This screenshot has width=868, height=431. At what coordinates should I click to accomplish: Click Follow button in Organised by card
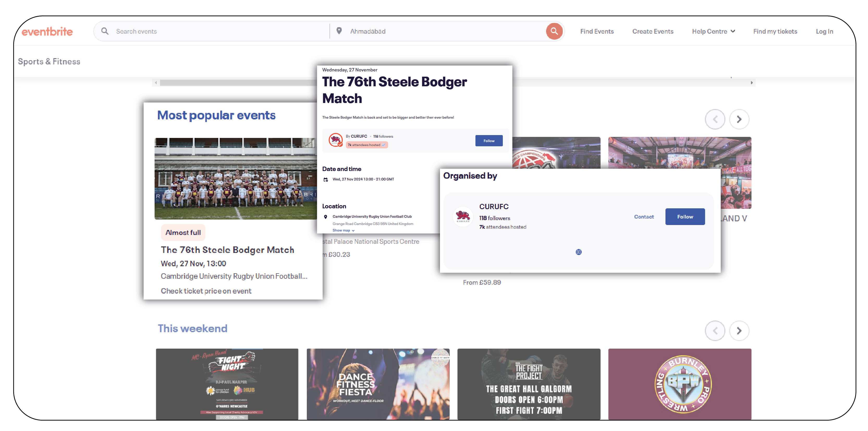click(x=685, y=217)
